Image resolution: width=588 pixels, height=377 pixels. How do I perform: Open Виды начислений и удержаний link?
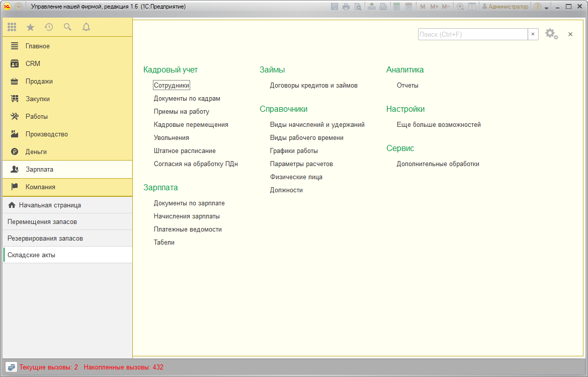[x=317, y=124]
